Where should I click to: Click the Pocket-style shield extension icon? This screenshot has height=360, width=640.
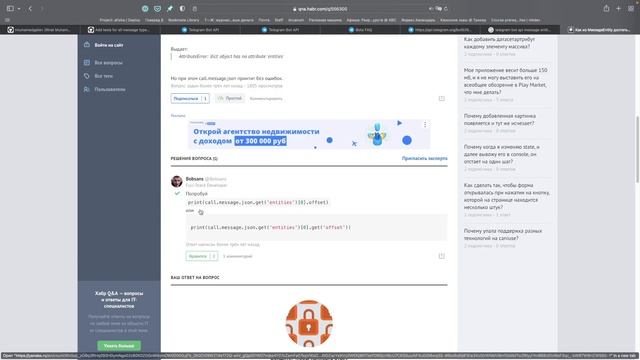(x=157, y=8)
